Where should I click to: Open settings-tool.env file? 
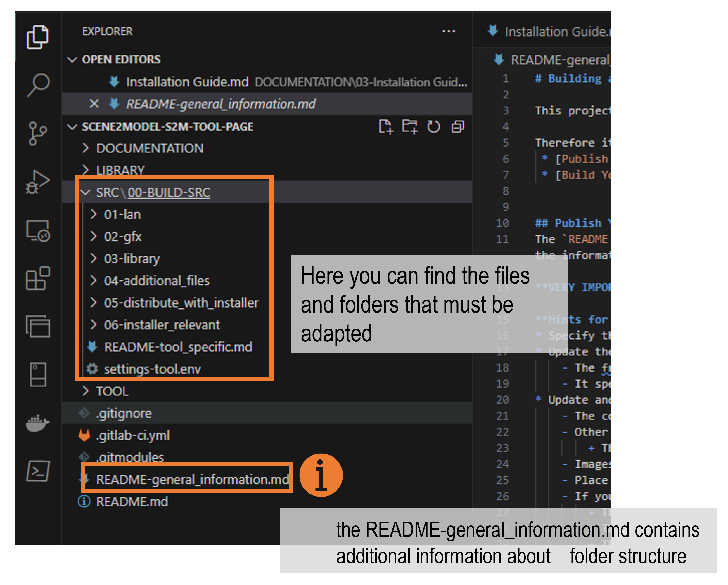tap(152, 369)
